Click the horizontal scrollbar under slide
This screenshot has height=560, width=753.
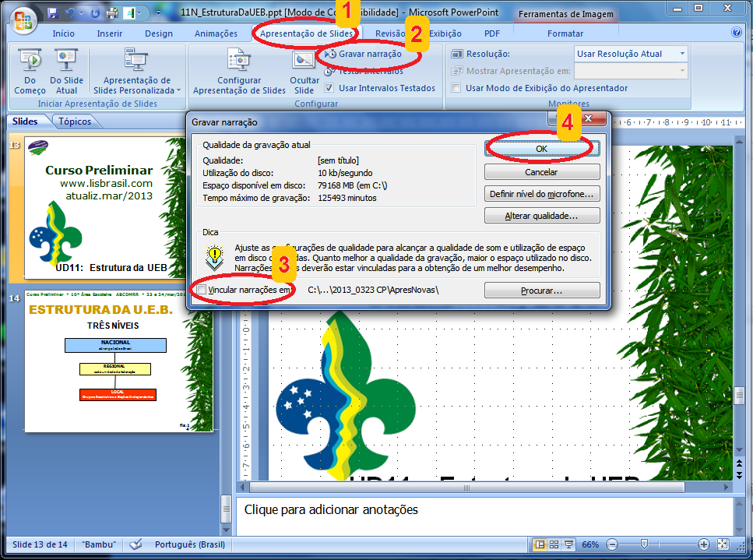point(466,487)
